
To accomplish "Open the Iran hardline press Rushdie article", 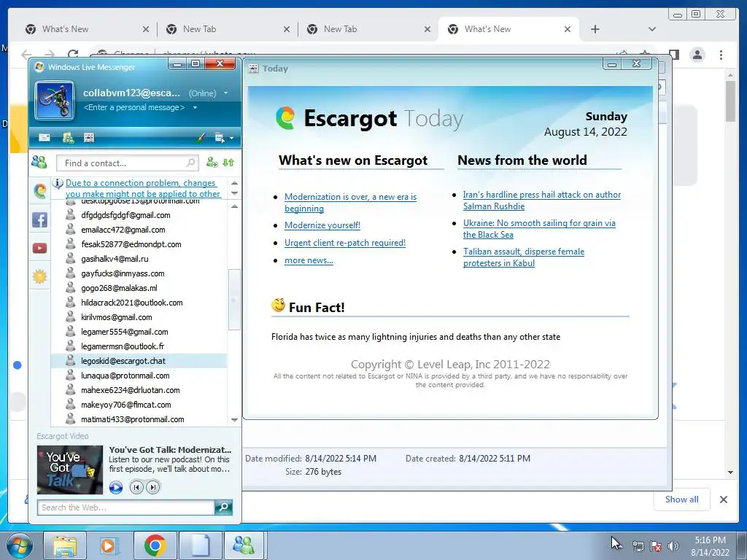I will point(542,201).
